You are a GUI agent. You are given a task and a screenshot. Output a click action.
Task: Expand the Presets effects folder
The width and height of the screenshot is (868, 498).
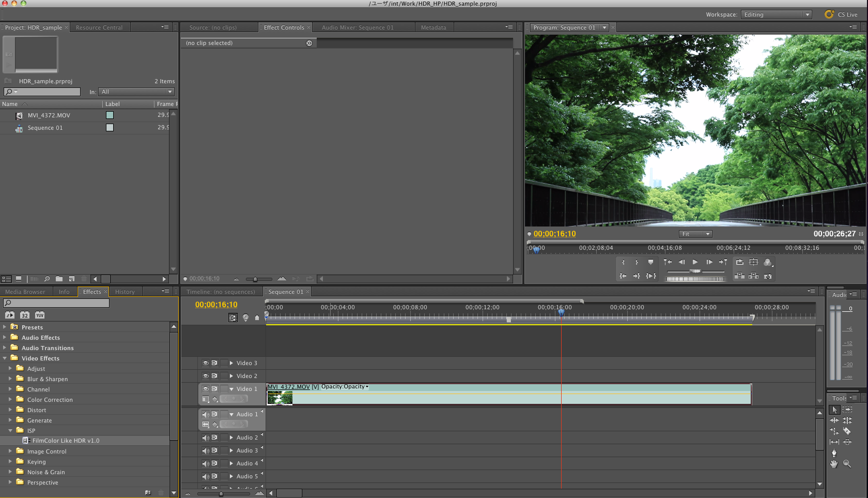pos(5,327)
